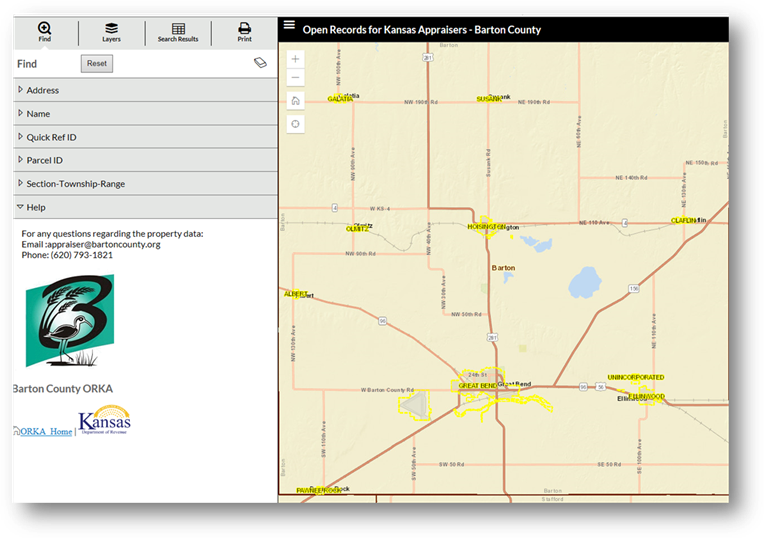Viewport: 764px width, 538px height.
Task: Click the GREAT BEND city label
Action: pos(478,385)
